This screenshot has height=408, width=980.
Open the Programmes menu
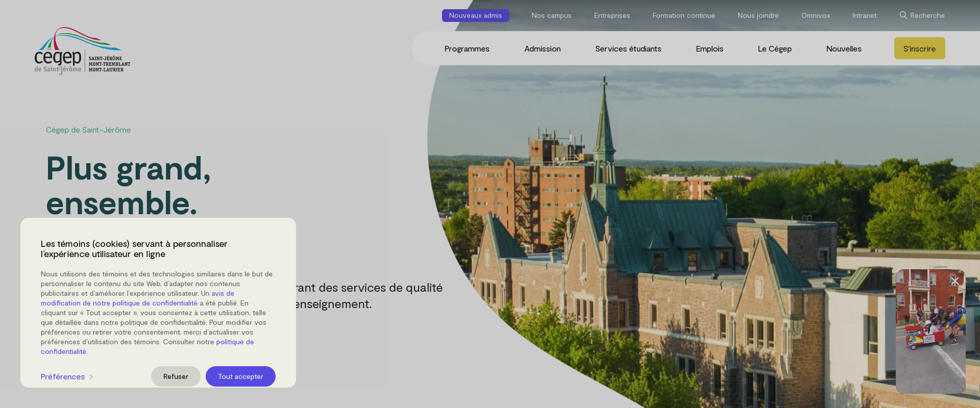click(467, 48)
